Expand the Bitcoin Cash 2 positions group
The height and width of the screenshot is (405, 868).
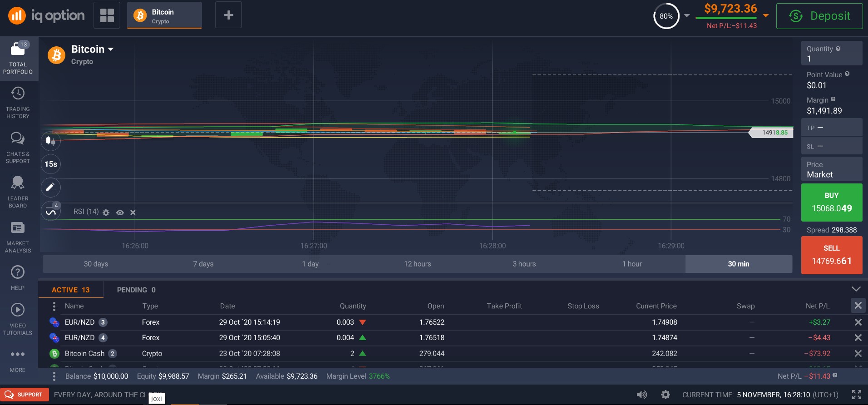point(113,353)
